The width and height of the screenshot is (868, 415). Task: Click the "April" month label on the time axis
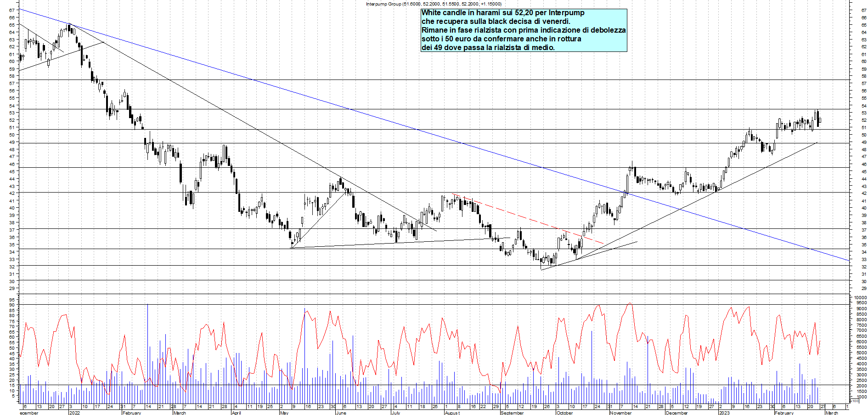click(x=237, y=413)
